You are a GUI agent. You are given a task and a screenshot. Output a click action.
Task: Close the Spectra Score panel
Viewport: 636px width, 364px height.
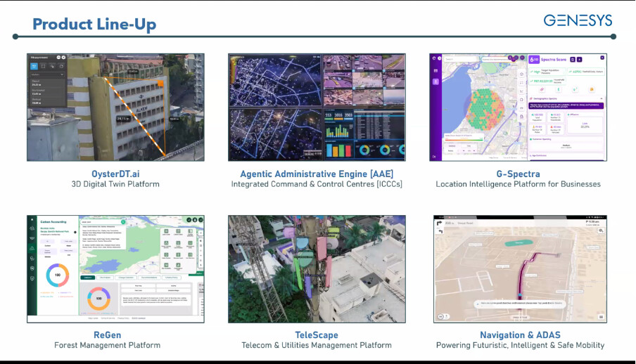tap(602, 58)
